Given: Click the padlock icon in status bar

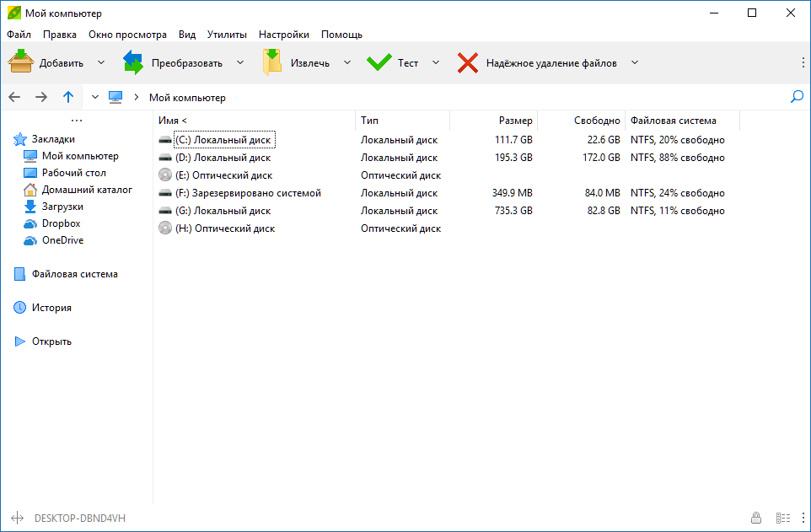Looking at the screenshot, I should [755, 518].
